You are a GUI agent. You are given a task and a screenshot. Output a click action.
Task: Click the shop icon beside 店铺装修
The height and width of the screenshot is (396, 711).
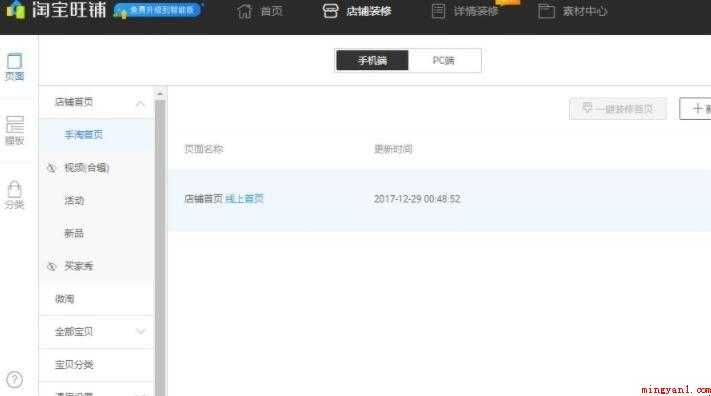330,11
